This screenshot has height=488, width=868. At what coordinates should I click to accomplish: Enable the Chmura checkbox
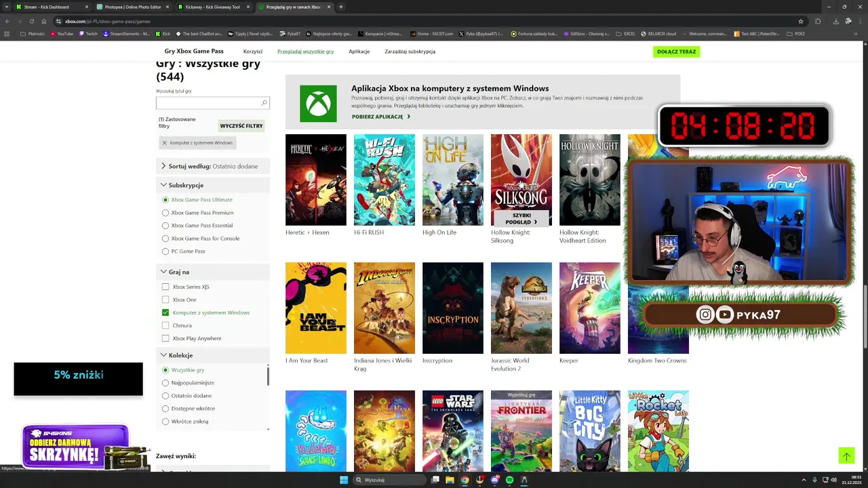pyautogui.click(x=165, y=325)
